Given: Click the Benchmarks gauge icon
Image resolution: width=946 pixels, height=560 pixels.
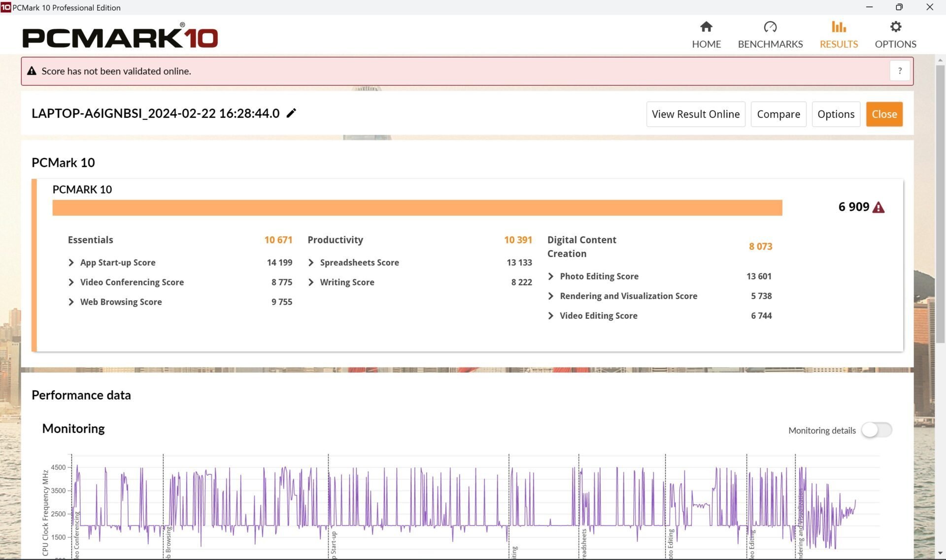Looking at the screenshot, I should tap(770, 27).
